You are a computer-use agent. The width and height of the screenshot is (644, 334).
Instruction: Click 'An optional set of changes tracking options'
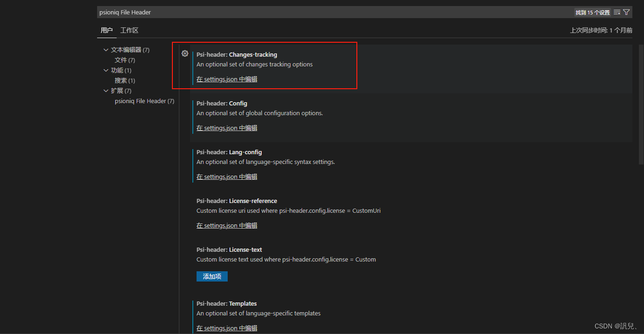[255, 65]
